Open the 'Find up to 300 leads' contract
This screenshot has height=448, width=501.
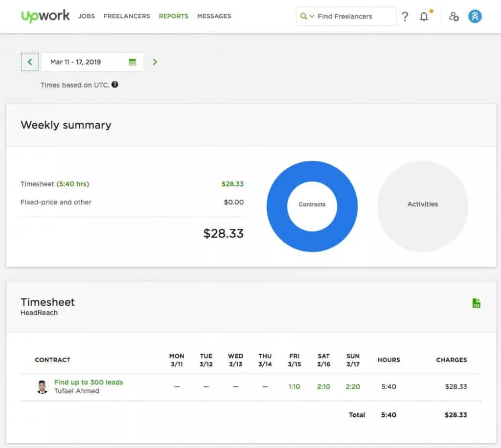[x=89, y=382]
